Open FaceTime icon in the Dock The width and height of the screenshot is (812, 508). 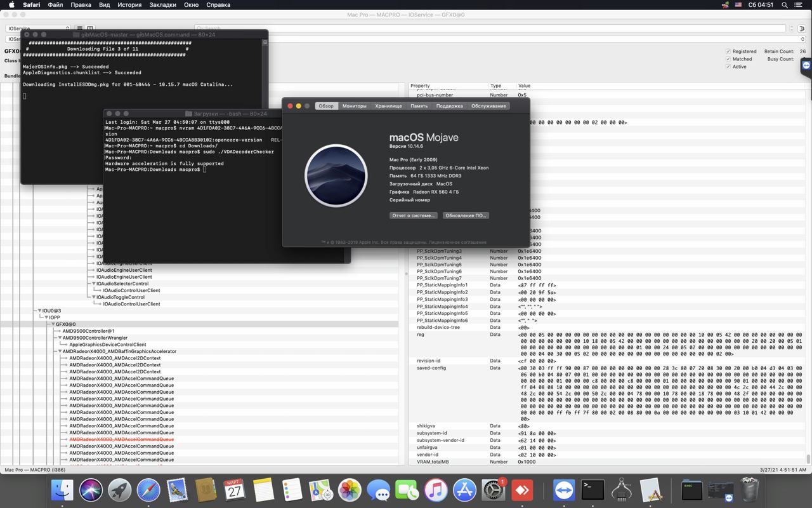pos(407,490)
